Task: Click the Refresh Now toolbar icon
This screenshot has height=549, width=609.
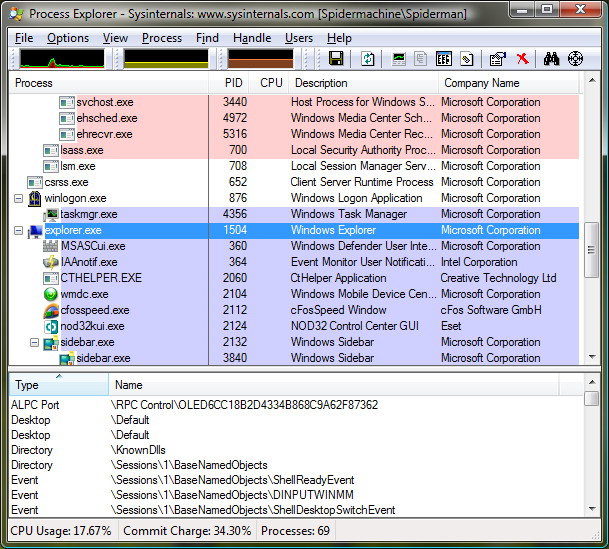Action: point(367,59)
